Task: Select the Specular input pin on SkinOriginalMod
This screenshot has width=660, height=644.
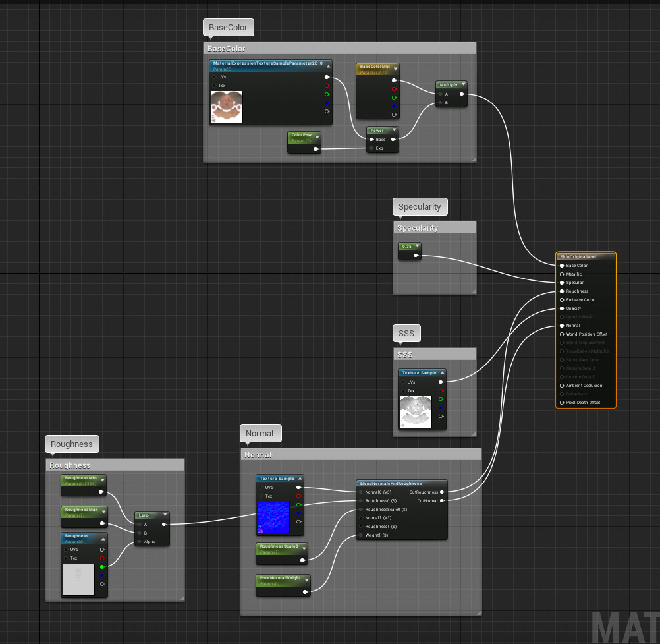Action: (562, 283)
